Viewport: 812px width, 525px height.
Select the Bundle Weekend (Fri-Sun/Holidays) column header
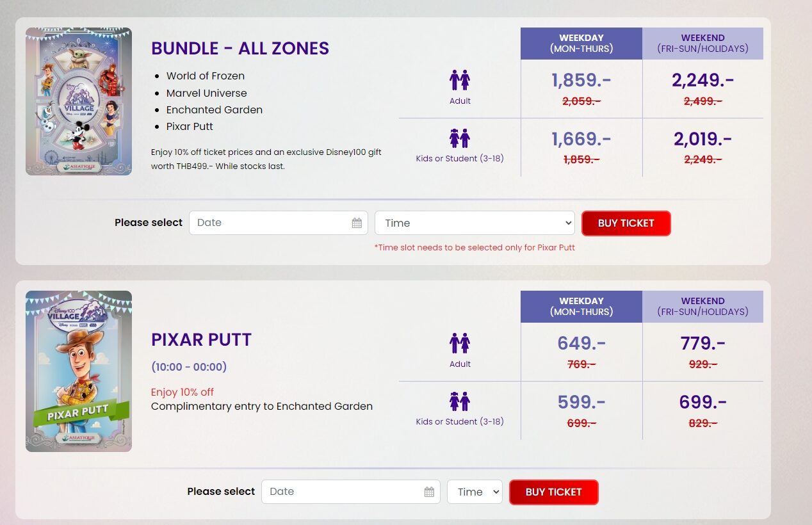[702, 43]
